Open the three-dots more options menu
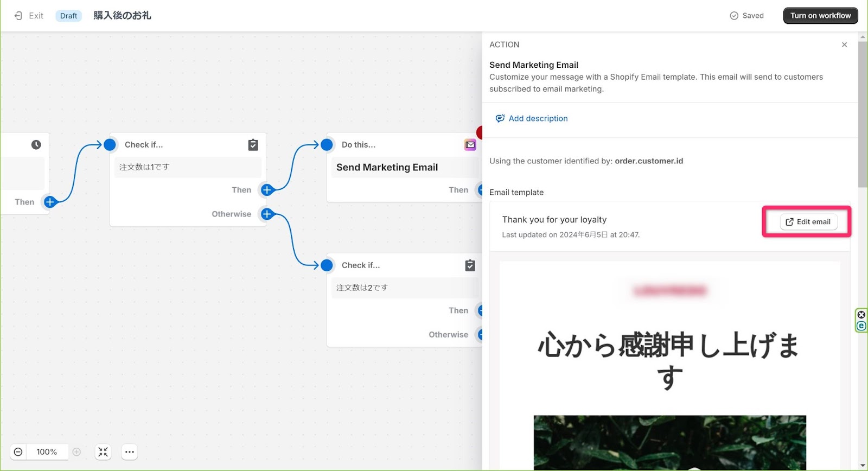 129,452
